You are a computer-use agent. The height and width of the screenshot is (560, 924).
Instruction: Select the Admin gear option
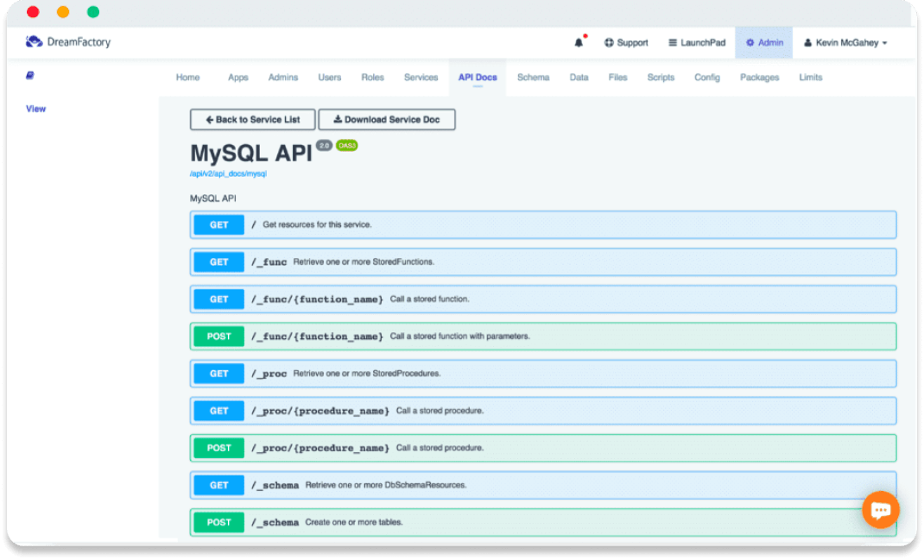coord(764,43)
